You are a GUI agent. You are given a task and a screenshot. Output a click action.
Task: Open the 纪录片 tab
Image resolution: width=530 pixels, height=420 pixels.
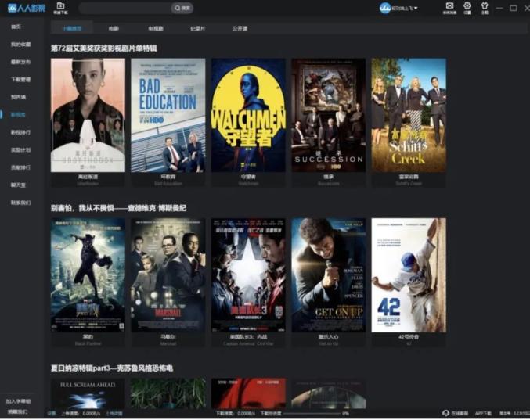coord(198,27)
